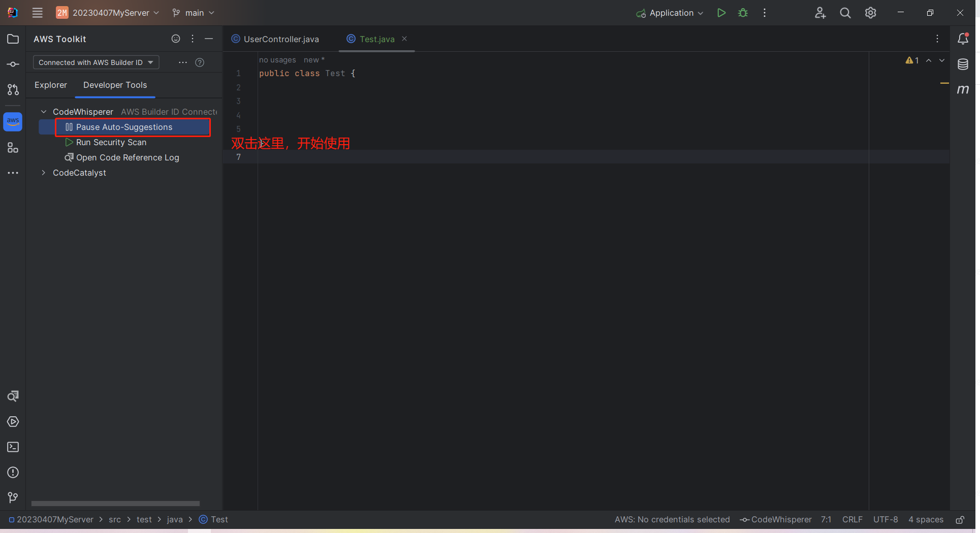
Task: Toggle read-only lock in status bar
Action: coord(960,520)
